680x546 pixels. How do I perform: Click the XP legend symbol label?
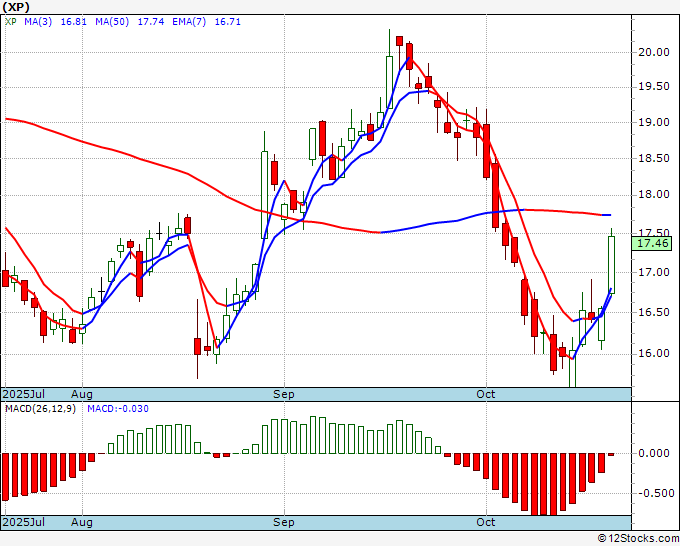pos(10,22)
